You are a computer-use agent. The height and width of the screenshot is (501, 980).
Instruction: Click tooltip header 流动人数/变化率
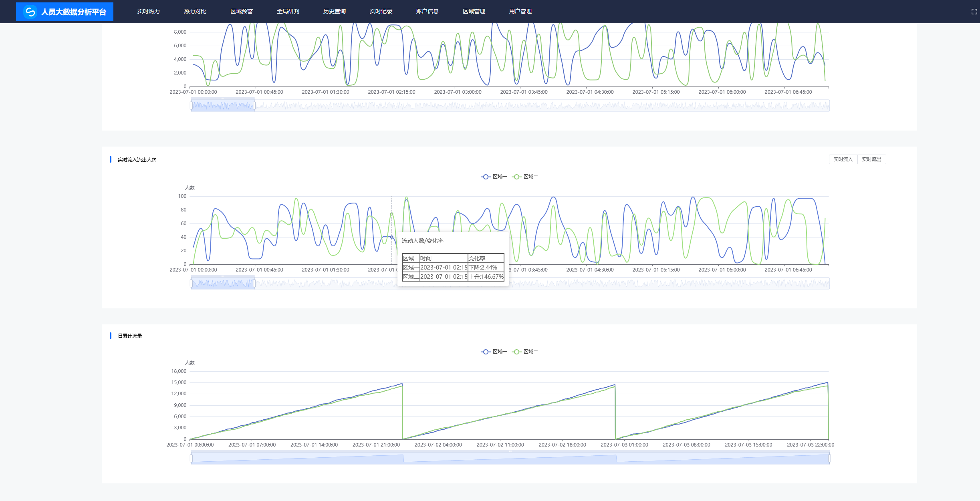pyautogui.click(x=423, y=241)
